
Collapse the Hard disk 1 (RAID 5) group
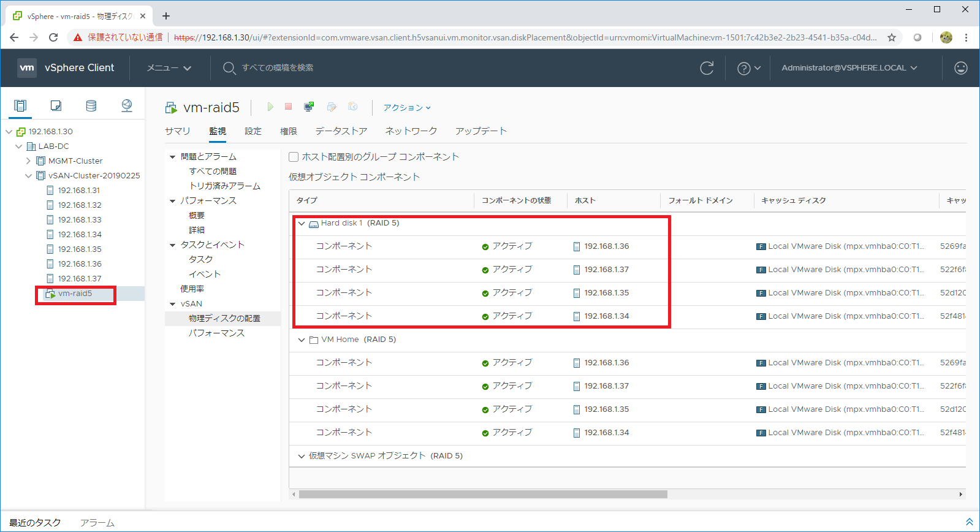[x=302, y=223]
